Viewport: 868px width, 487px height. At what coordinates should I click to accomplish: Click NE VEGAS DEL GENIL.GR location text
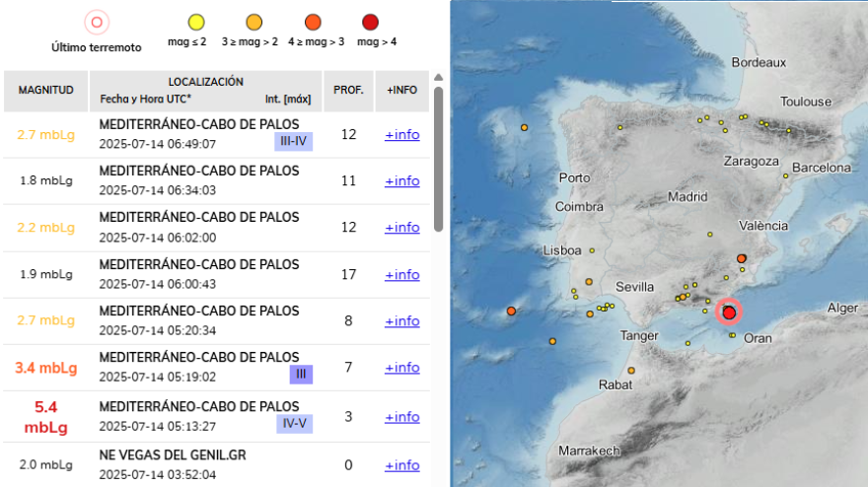click(x=173, y=455)
